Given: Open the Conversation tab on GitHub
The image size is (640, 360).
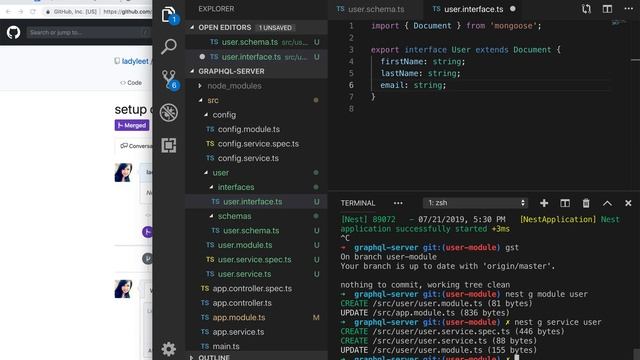Looking at the screenshot, I should point(136,146).
